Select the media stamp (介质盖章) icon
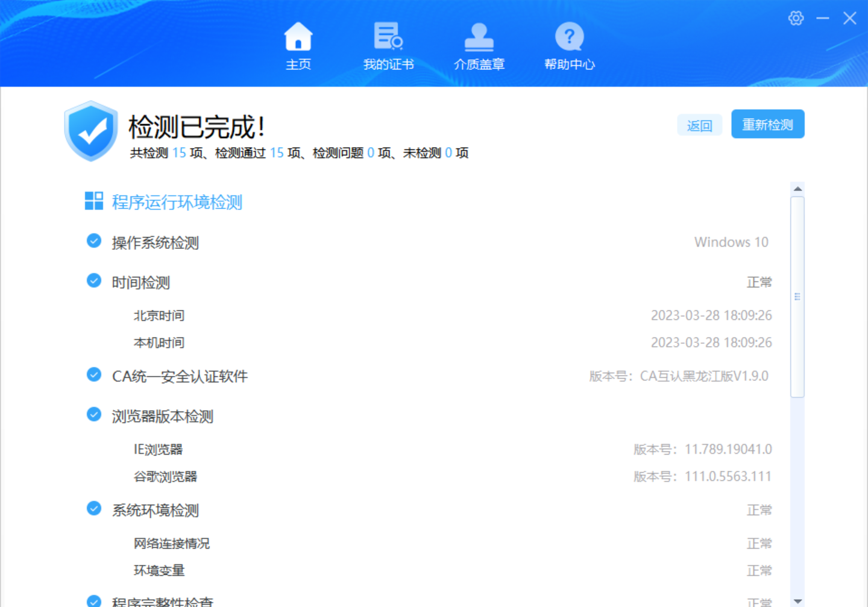868x607 pixels. (x=479, y=37)
